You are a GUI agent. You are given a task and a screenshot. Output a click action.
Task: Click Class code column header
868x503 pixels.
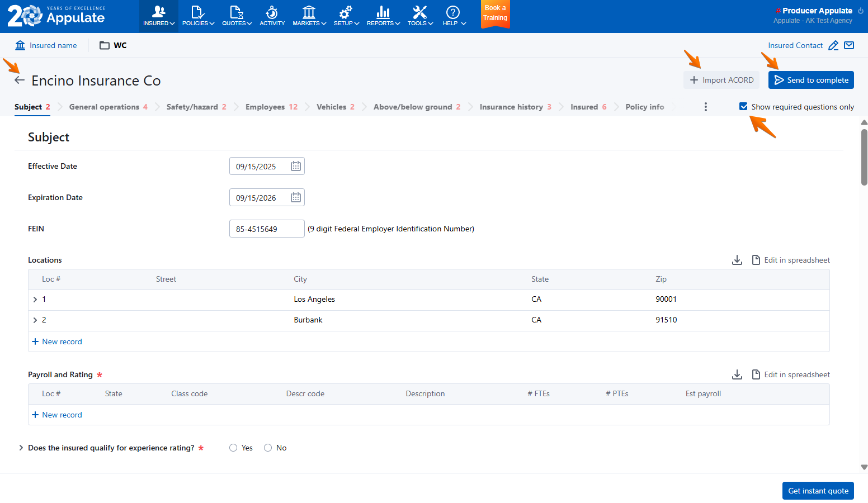(x=190, y=394)
